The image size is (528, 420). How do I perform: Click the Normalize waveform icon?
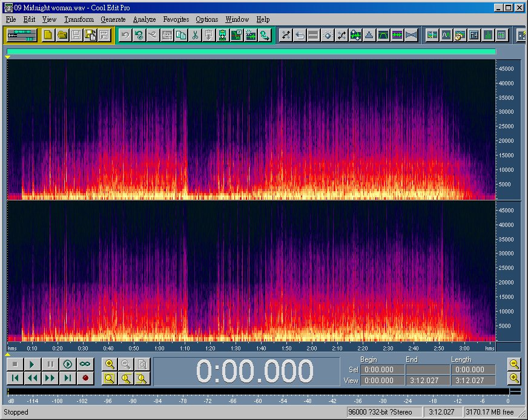coord(355,35)
